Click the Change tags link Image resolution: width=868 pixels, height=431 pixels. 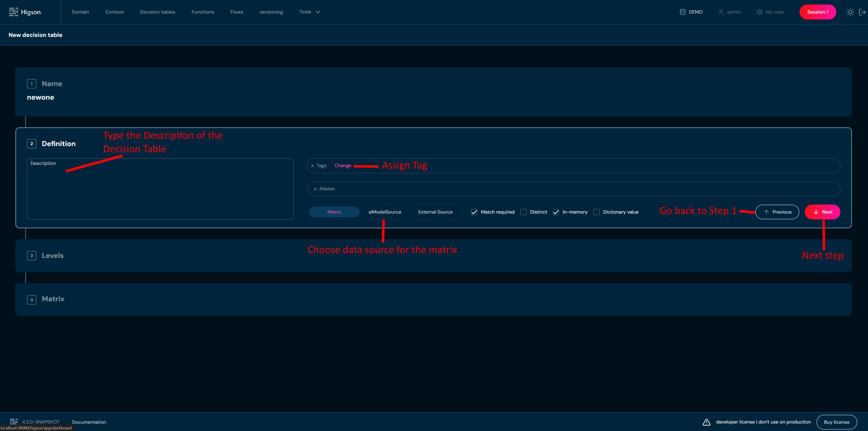[x=343, y=166]
